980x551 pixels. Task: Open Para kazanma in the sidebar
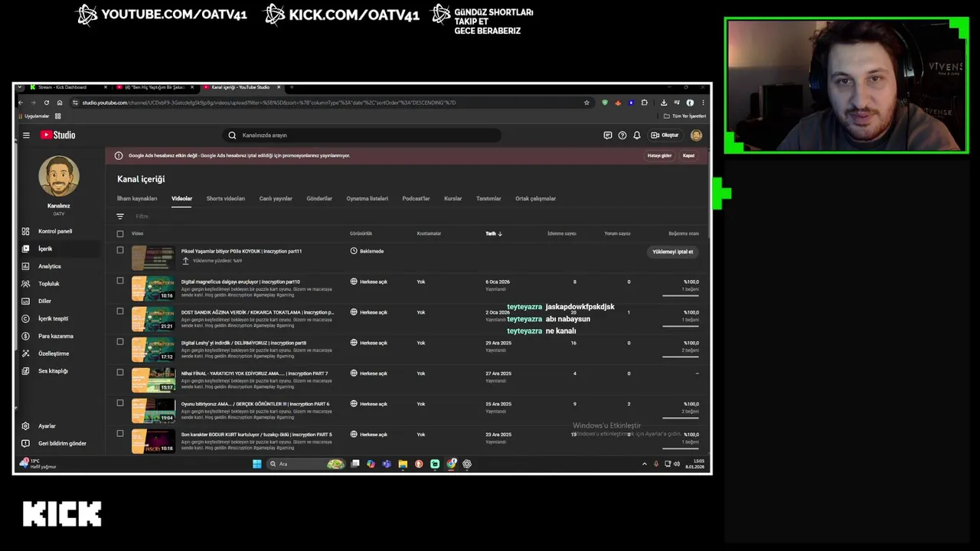[55, 337]
